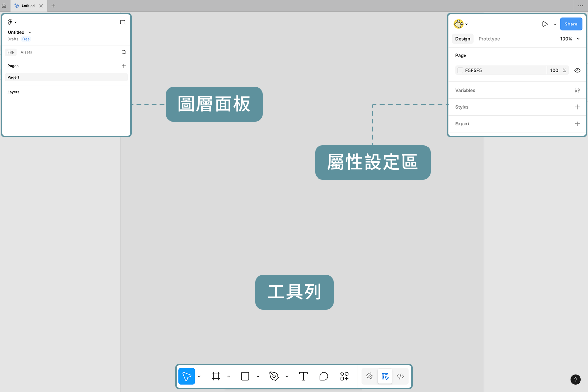Select the Frame tool
Image resolution: width=588 pixels, height=392 pixels.
pyautogui.click(x=216, y=376)
